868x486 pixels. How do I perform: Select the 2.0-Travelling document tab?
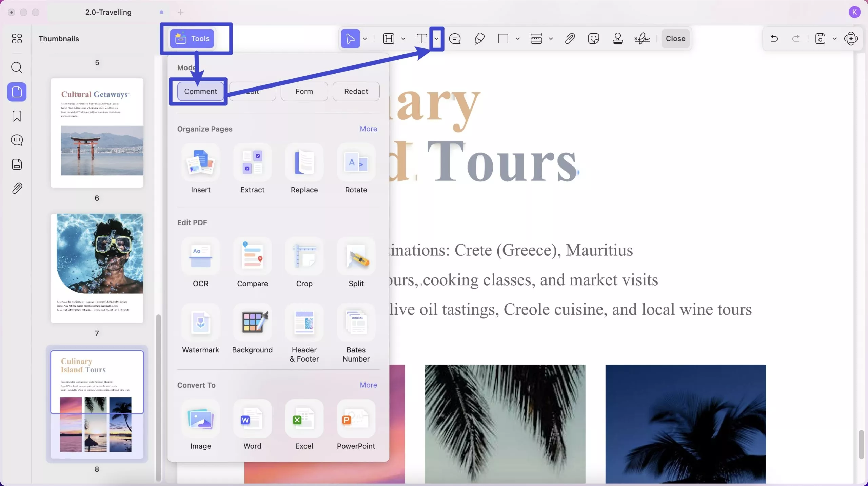(108, 12)
